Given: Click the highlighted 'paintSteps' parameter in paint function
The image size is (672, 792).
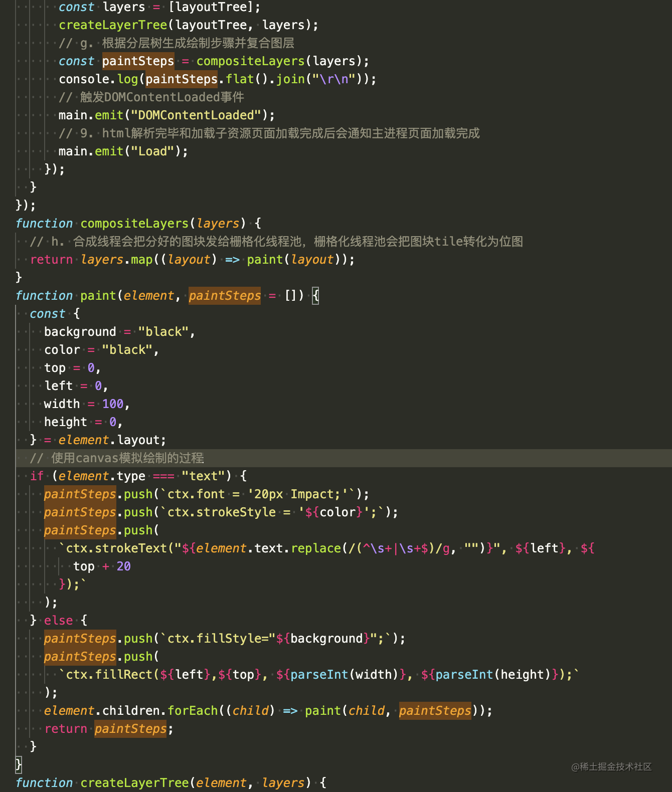Looking at the screenshot, I should [x=225, y=296].
